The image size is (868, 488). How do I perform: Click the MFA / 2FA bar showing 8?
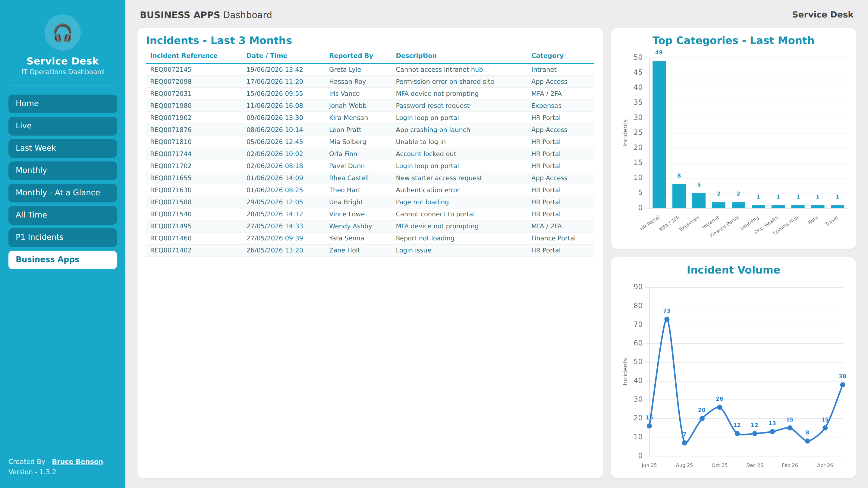[x=679, y=196]
